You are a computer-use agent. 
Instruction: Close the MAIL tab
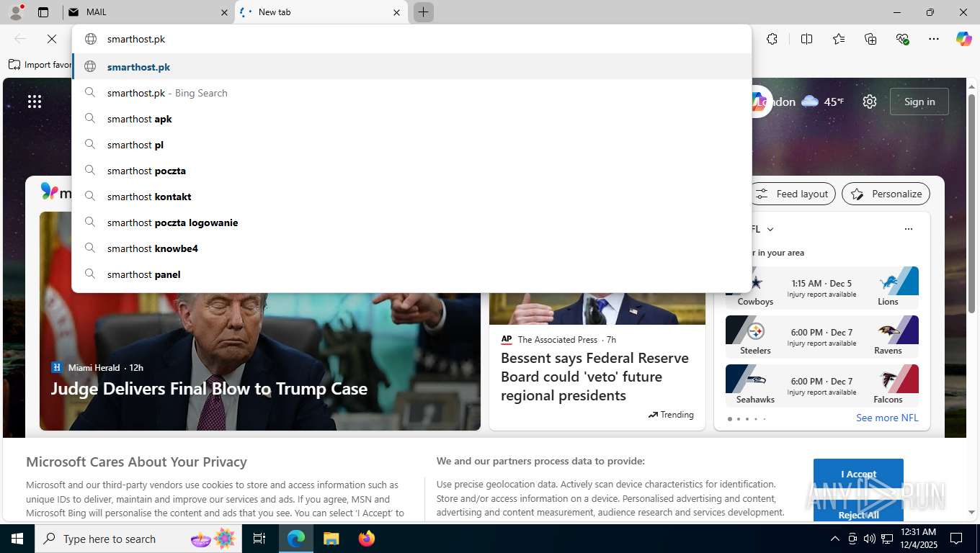tap(224, 12)
